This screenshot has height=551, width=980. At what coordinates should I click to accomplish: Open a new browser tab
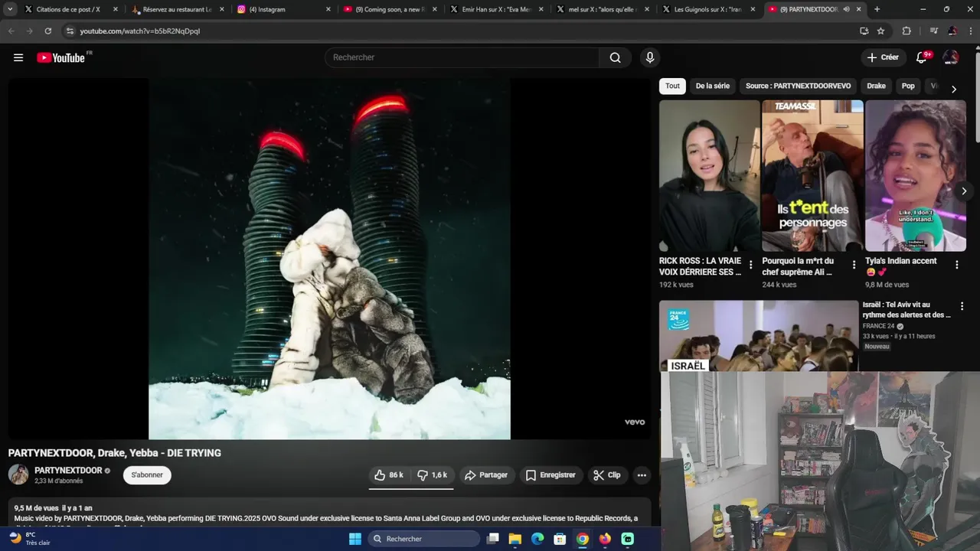pos(877,9)
